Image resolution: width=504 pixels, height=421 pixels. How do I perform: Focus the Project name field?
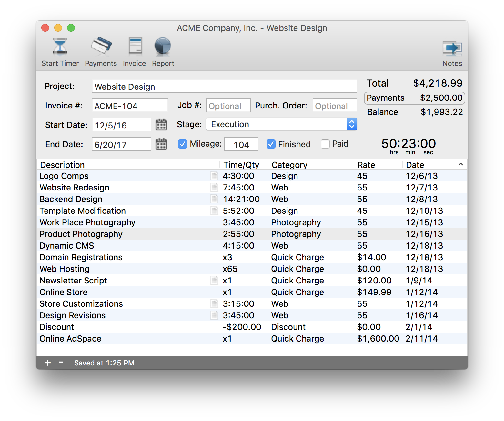click(x=224, y=86)
